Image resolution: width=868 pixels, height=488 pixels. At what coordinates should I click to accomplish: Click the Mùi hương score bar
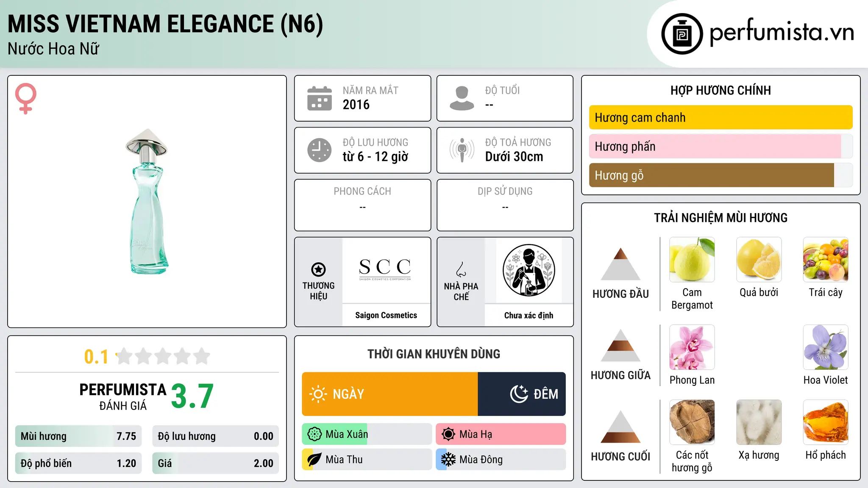click(78, 436)
